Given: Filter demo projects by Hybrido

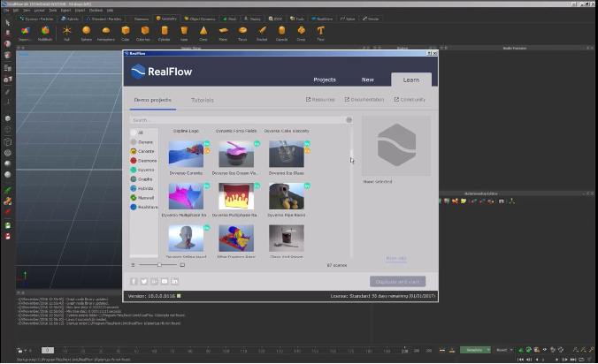Looking at the screenshot, I should tap(142, 188).
